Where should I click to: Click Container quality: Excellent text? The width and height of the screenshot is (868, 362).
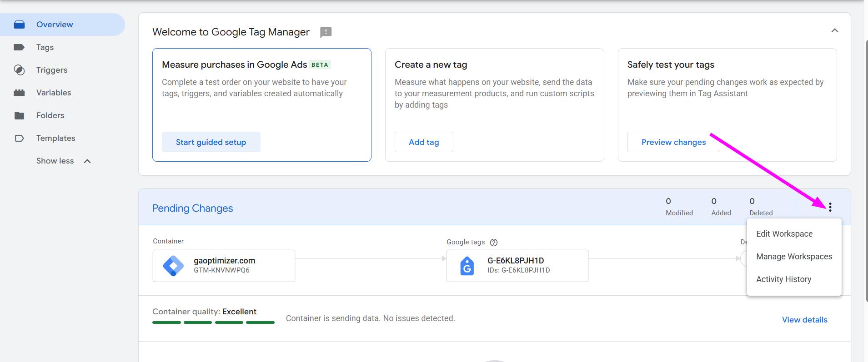(x=204, y=312)
